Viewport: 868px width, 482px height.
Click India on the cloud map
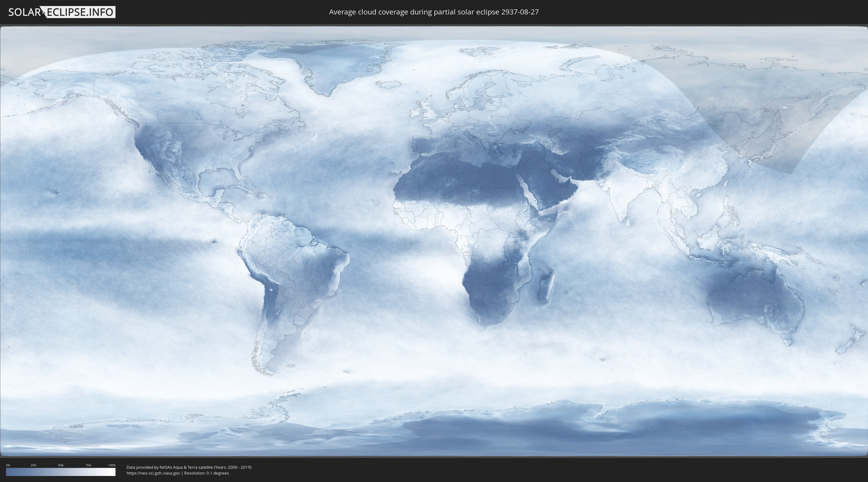tap(623, 192)
